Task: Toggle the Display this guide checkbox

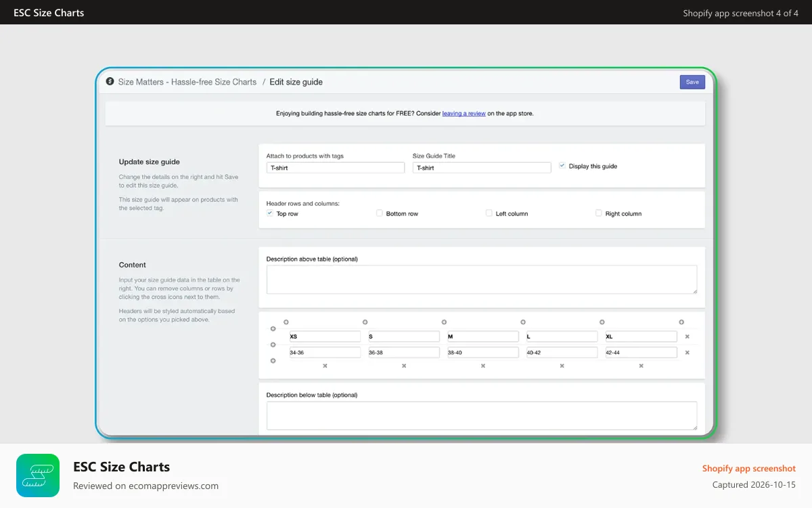Action: (562, 165)
